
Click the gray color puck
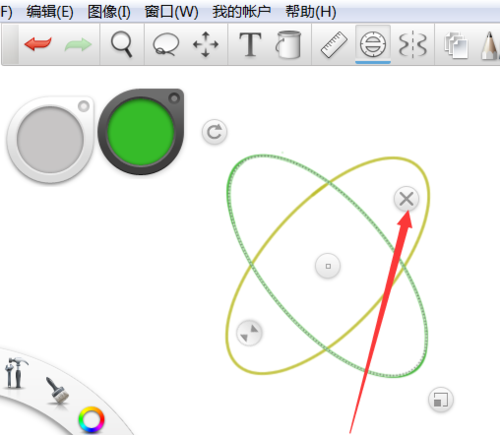coord(51,140)
